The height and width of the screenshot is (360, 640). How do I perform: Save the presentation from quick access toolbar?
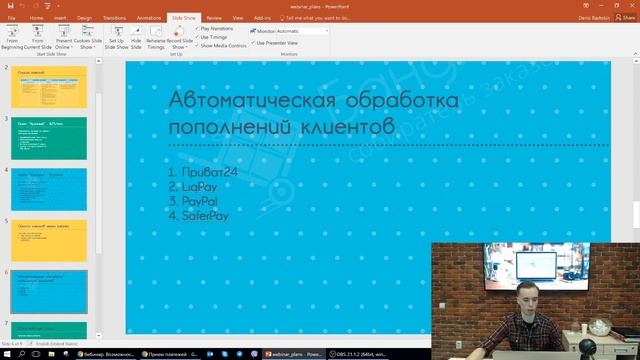10,6
